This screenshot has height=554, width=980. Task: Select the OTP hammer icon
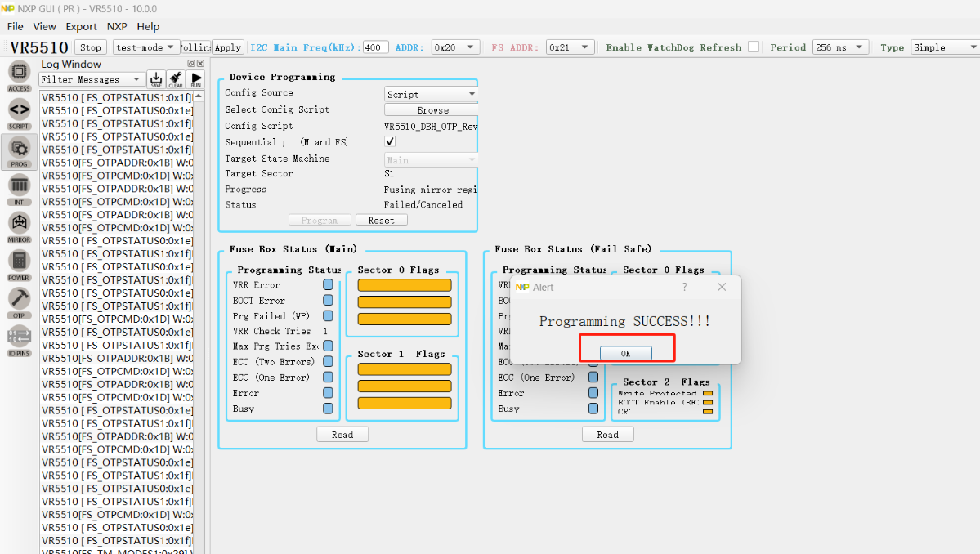click(x=19, y=301)
